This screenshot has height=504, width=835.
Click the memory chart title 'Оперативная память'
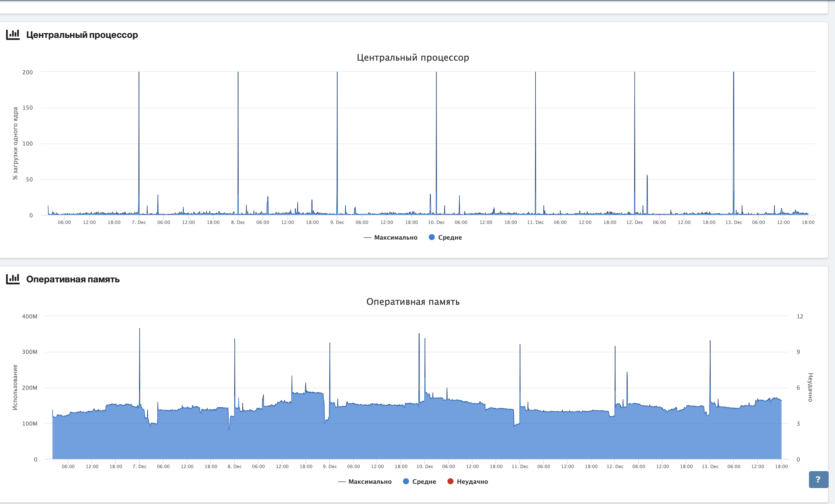click(x=413, y=302)
